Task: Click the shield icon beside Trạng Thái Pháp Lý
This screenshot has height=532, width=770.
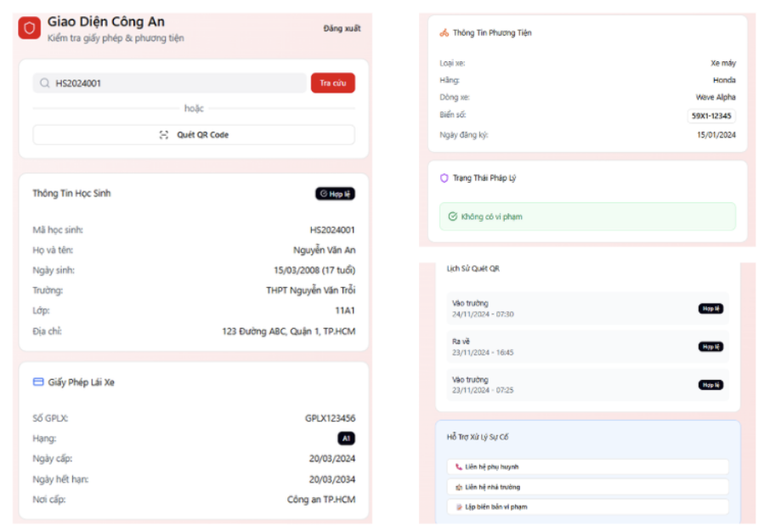Action: point(444,178)
